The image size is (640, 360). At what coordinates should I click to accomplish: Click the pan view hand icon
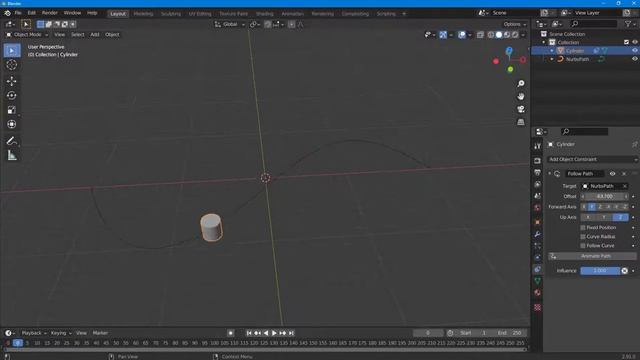[521, 96]
